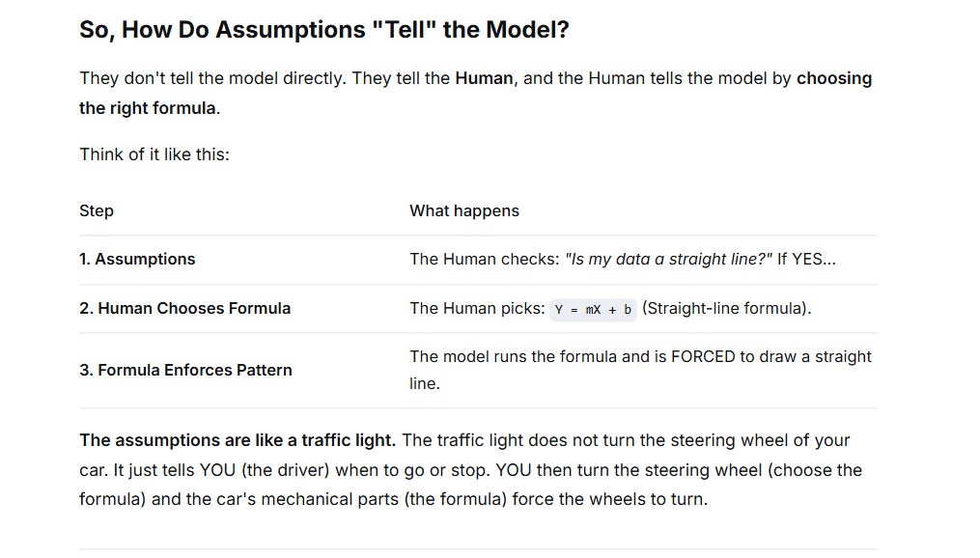Image resolution: width=980 pixels, height=558 pixels.
Task: Click the 2. Human Chooses Formula label
Action: coord(185,309)
